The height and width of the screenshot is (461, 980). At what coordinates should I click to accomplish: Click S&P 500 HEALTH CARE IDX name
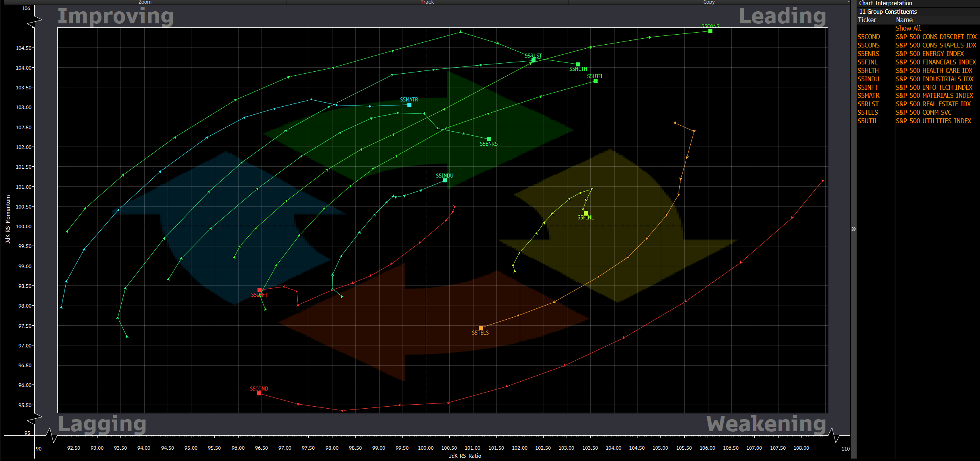tap(934, 70)
